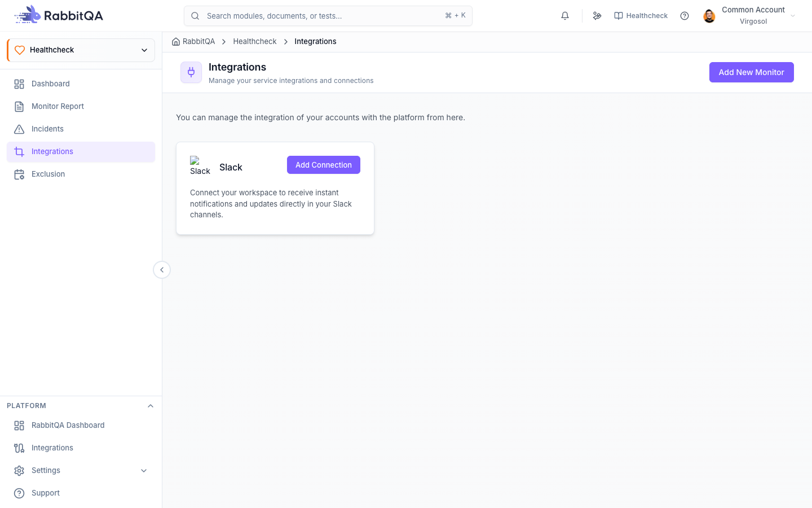Open Healthcheck docs link in top bar
Viewport: 812px width, 508px height.
click(x=641, y=16)
